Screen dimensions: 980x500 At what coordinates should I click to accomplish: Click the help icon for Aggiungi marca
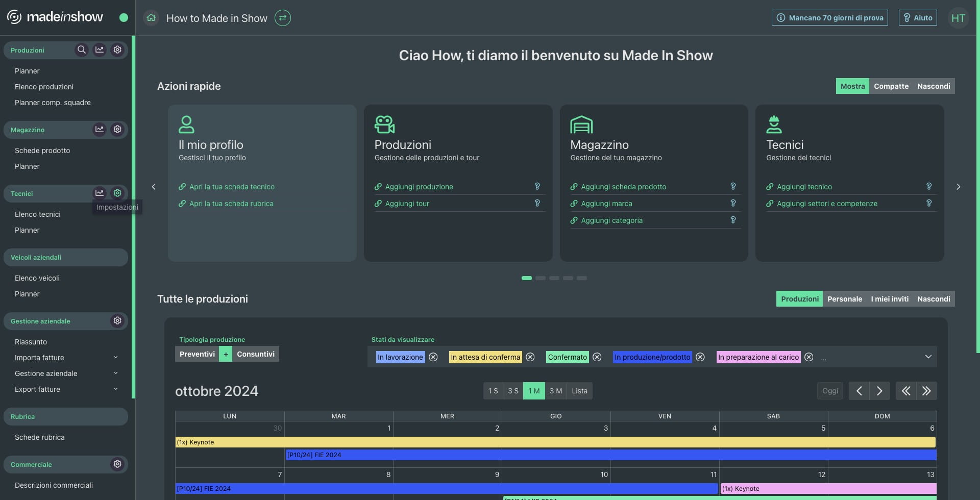733,203
